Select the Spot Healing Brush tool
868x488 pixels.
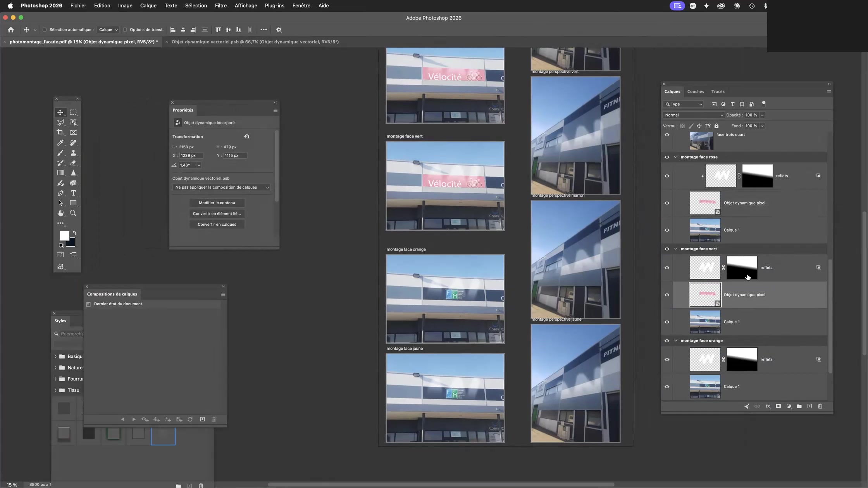(73, 143)
